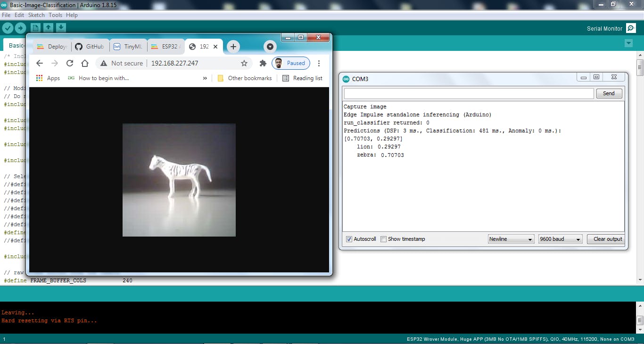The image size is (644, 344).
Task: Open the Arduino Tools menu
Action: 55,15
